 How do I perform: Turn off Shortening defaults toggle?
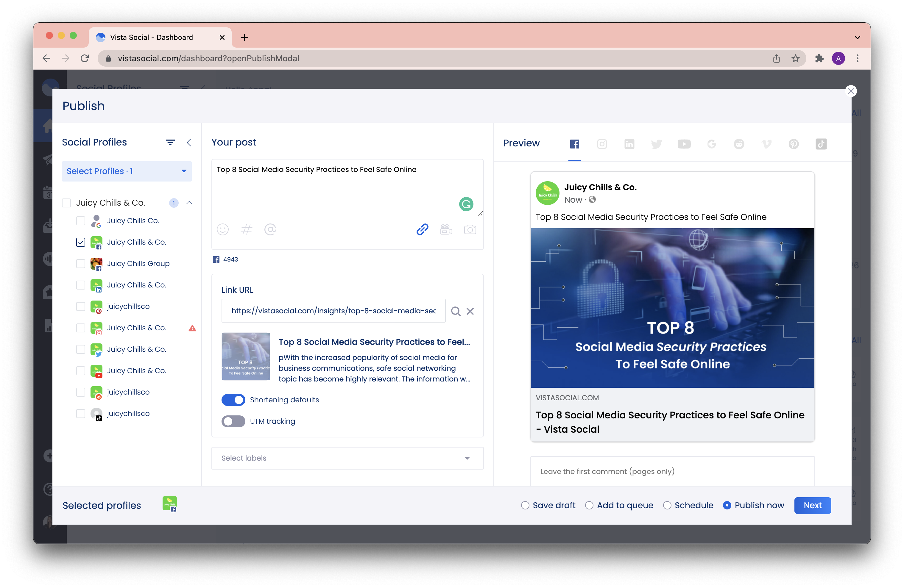coord(233,400)
